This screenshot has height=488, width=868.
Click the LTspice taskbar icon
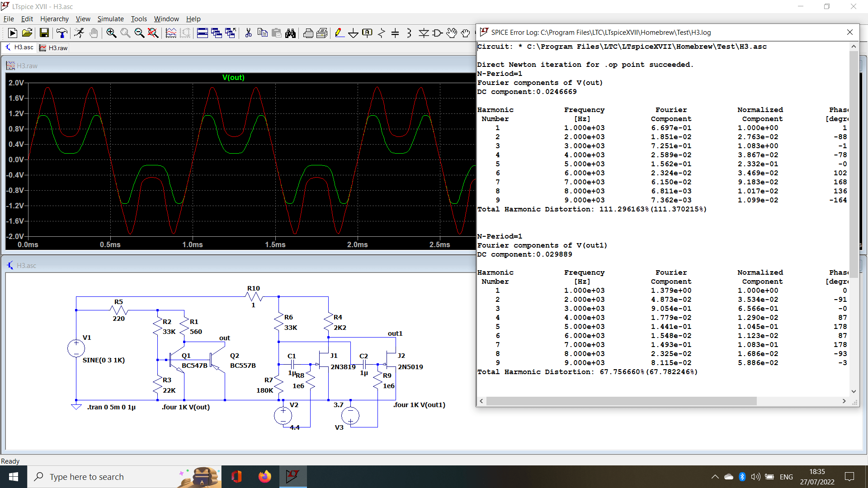point(292,477)
